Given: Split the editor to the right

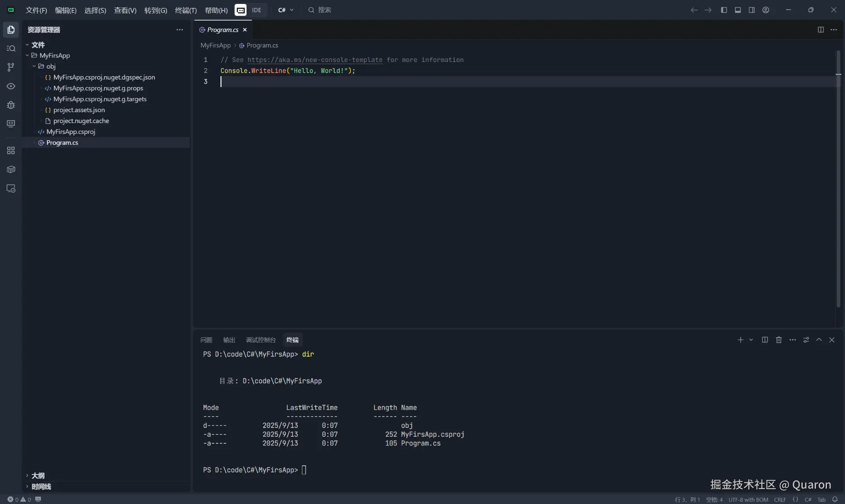Looking at the screenshot, I should coord(820,30).
